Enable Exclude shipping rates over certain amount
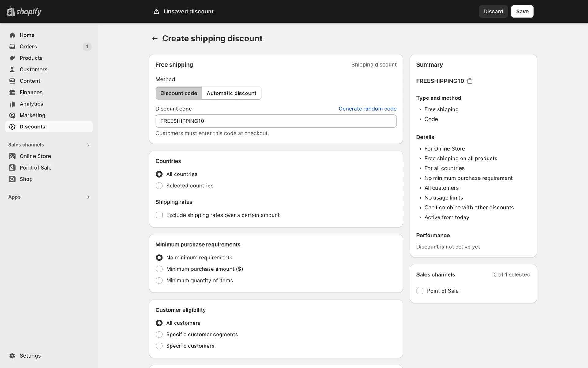 click(x=159, y=215)
